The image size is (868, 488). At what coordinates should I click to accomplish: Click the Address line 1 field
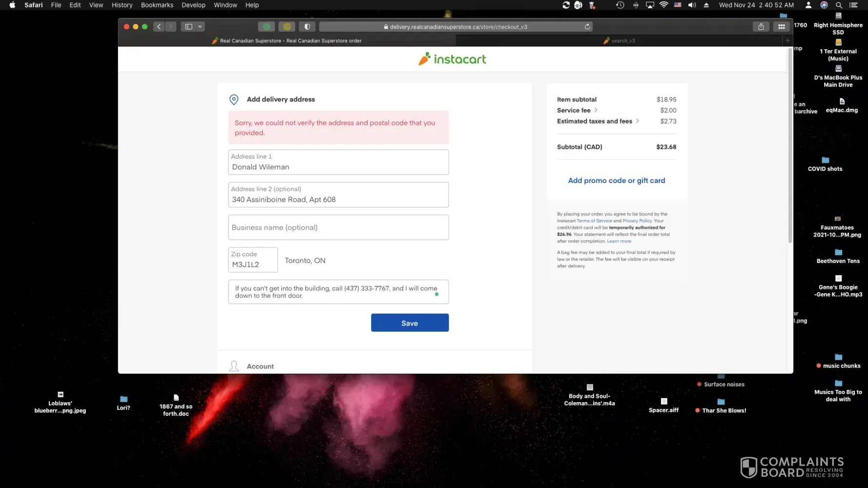[338, 167]
